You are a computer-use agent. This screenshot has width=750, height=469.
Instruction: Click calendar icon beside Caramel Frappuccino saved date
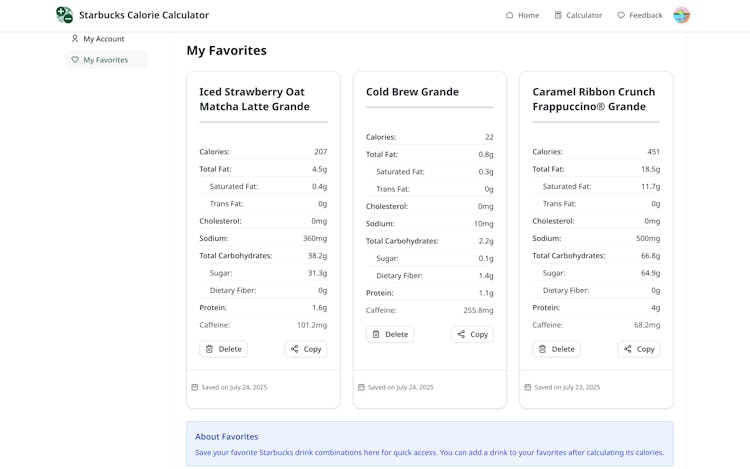pyautogui.click(x=528, y=387)
